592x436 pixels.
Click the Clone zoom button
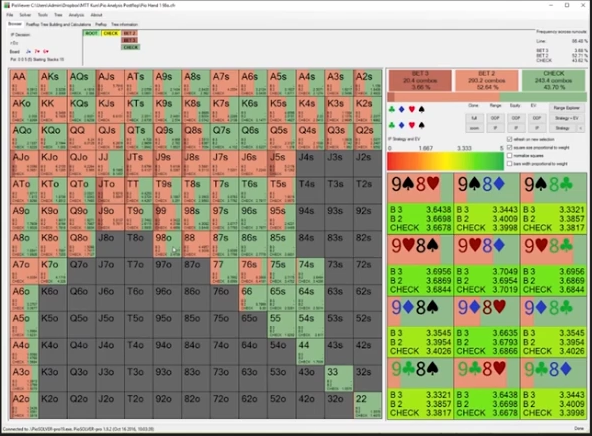coord(474,128)
